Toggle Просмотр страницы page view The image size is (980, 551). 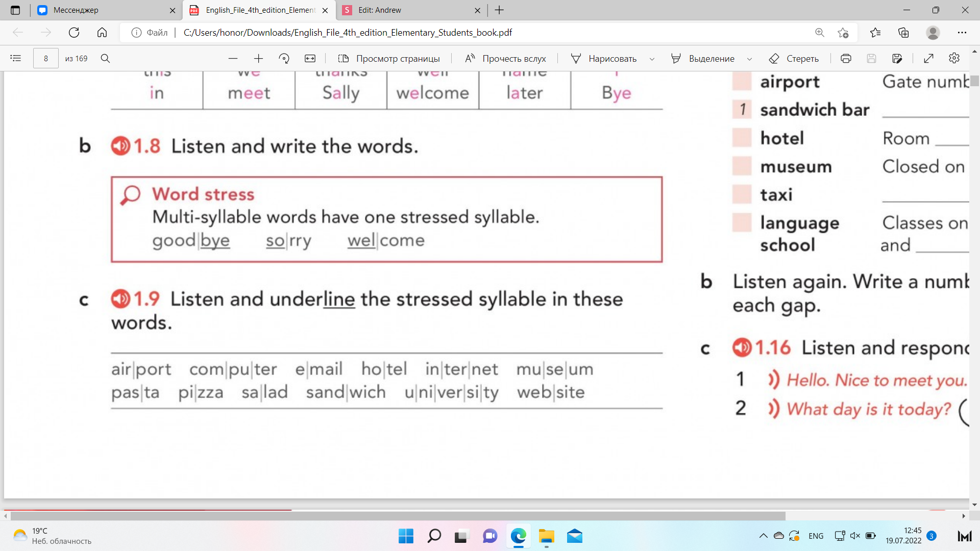[x=389, y=58]
